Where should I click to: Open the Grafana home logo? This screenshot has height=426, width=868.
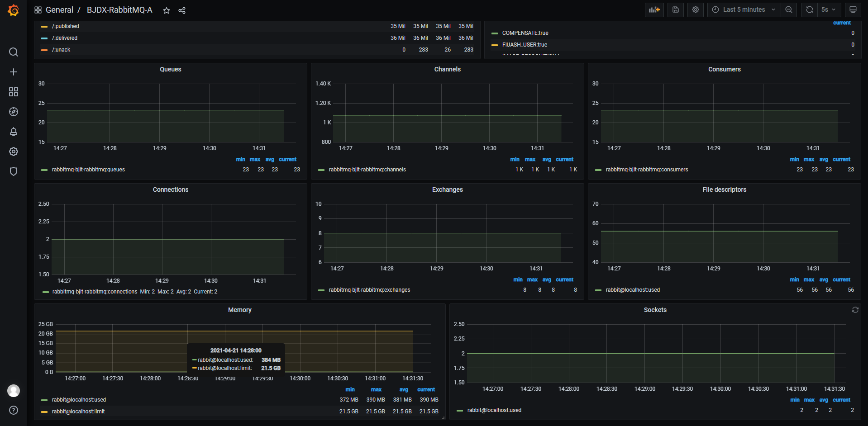14,10
